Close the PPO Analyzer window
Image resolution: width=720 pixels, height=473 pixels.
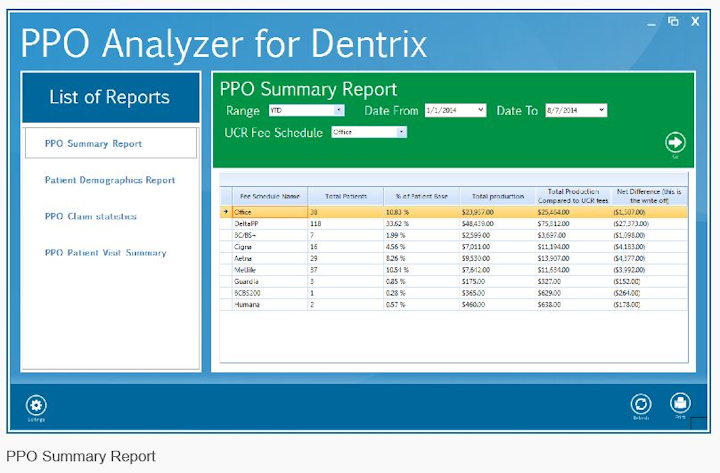pyautogui.click(x=695, y=21)
